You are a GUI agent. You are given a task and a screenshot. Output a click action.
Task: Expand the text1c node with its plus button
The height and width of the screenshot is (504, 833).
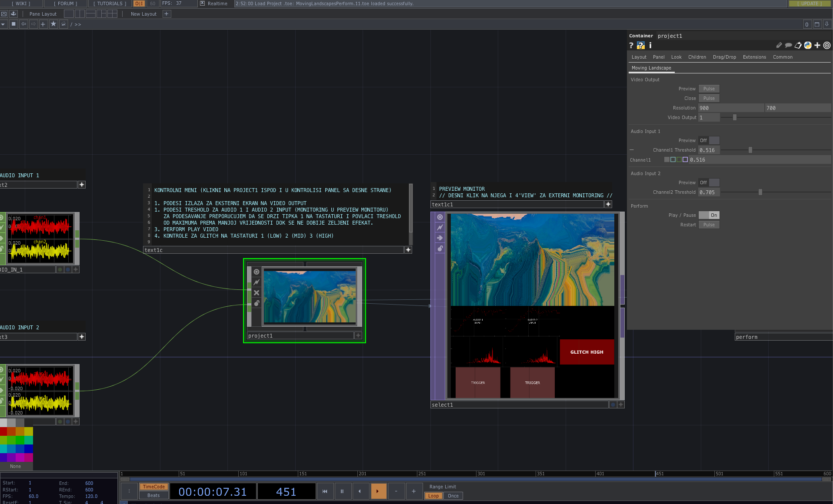point(408,250)
